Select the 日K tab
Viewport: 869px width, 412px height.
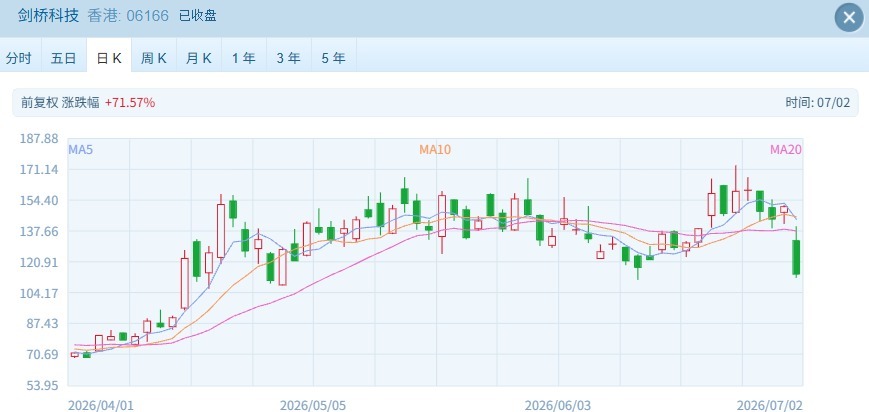tap(109, 58)
